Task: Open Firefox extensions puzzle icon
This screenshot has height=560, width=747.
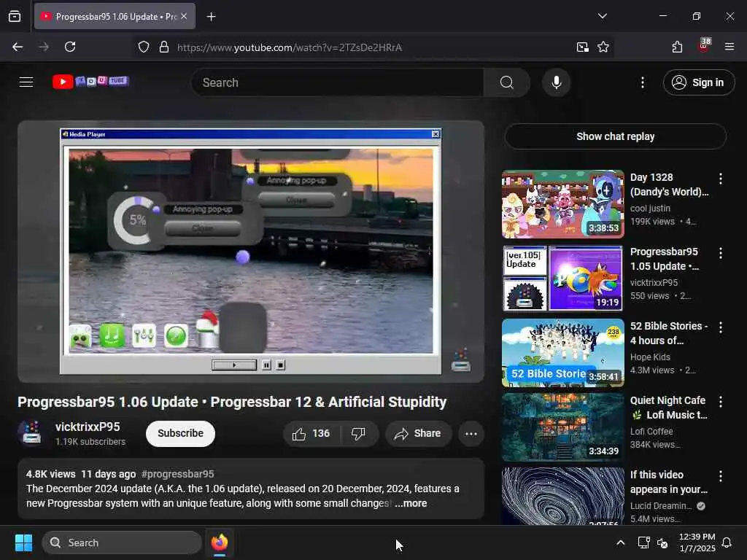Action: 677,47
